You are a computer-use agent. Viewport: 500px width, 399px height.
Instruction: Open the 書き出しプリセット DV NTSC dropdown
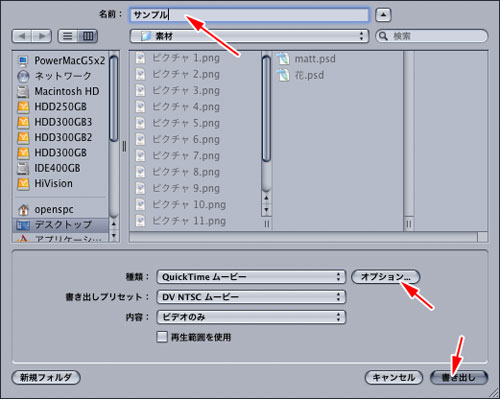click(x=251, y=297)
